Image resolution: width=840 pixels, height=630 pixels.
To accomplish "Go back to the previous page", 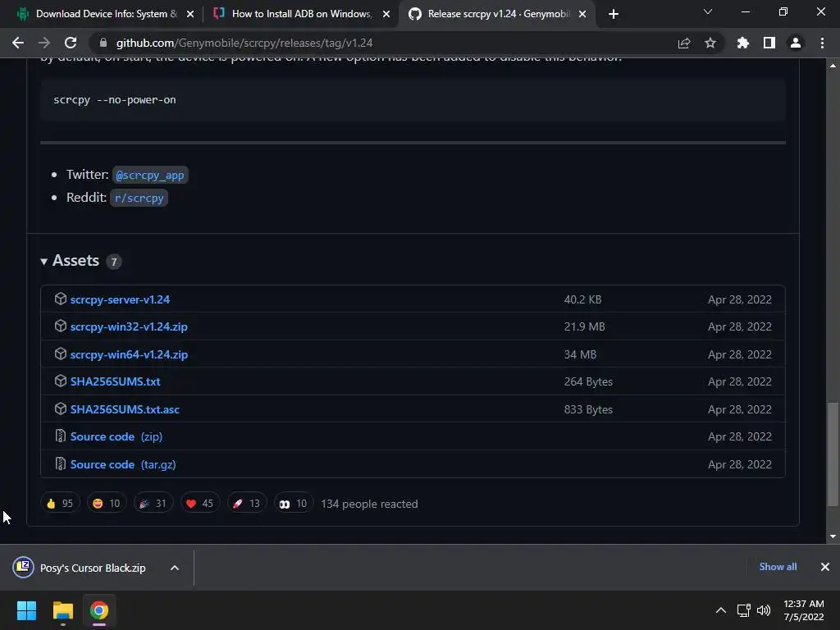I will [18, 43].
